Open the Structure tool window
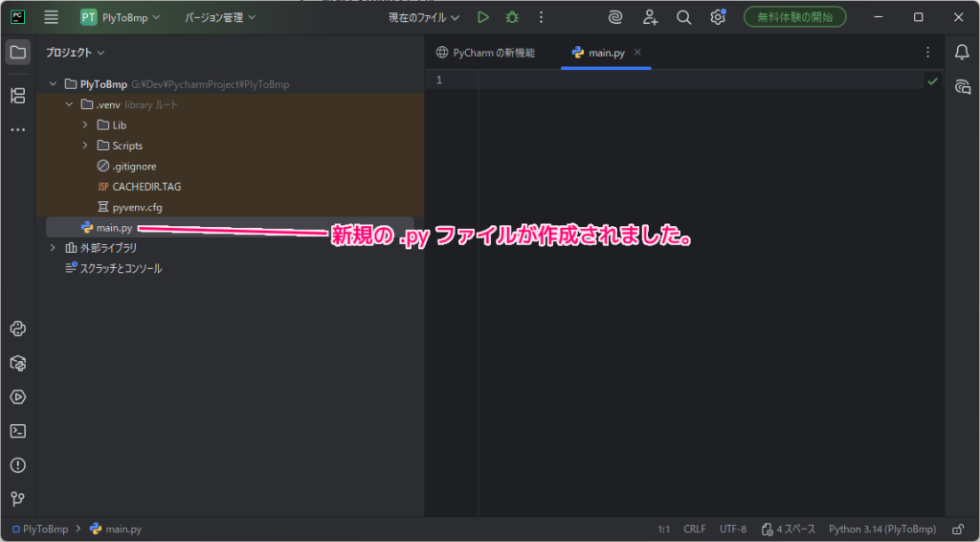 tap(18, 96)
